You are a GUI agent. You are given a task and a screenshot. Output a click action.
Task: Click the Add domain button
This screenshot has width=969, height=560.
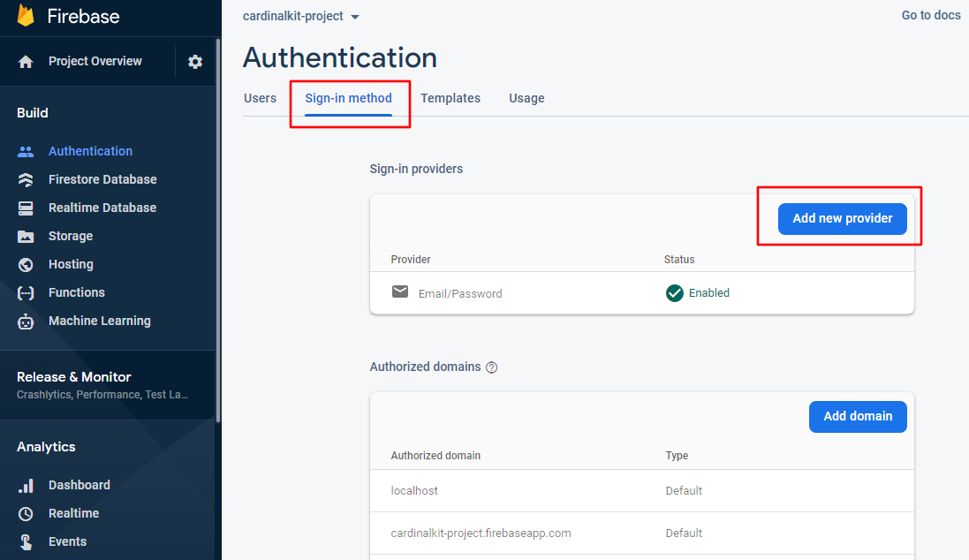click(x=857, y=416)
